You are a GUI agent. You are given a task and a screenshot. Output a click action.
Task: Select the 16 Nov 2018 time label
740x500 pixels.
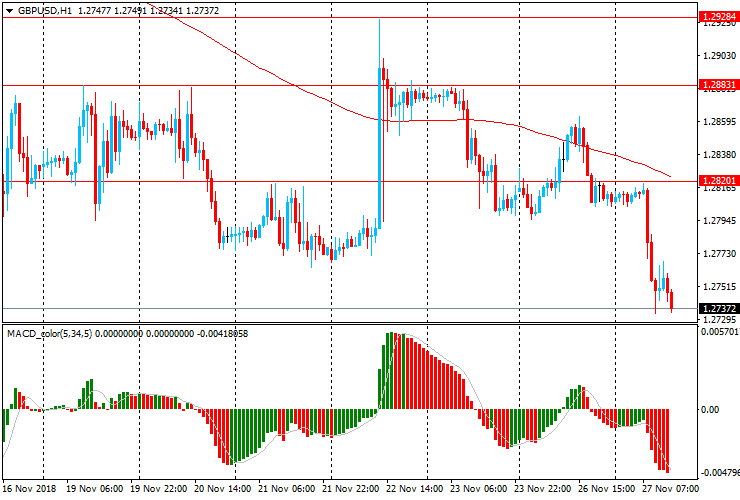[x=31, y=490]
